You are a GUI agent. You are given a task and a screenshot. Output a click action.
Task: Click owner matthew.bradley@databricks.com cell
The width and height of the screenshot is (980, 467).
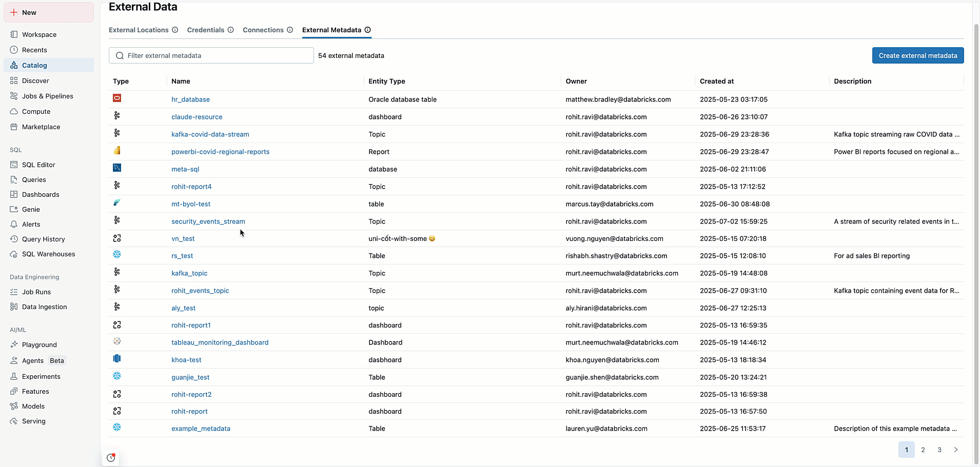tap(618, 99)
